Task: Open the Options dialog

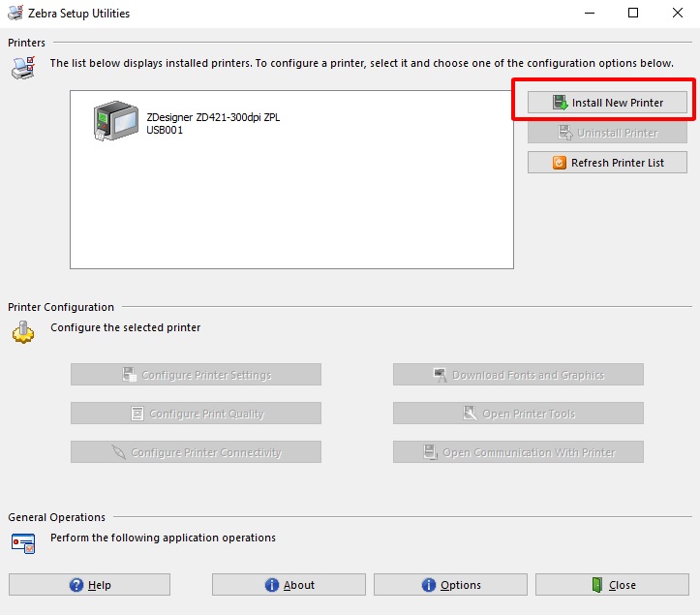Action: tap(450, 585)
